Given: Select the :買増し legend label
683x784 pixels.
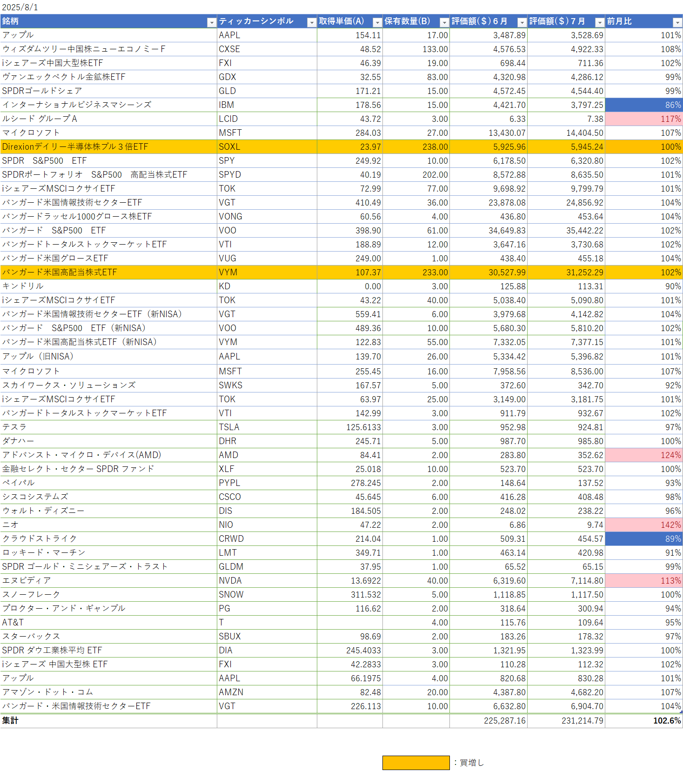Looking at the screenshot, I should (469, 763).
